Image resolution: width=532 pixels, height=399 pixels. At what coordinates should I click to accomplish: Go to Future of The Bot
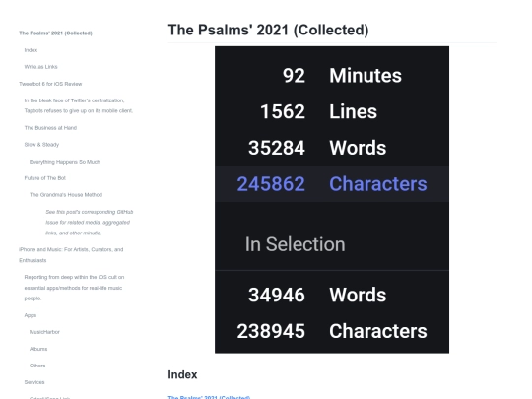pos(44,178)
